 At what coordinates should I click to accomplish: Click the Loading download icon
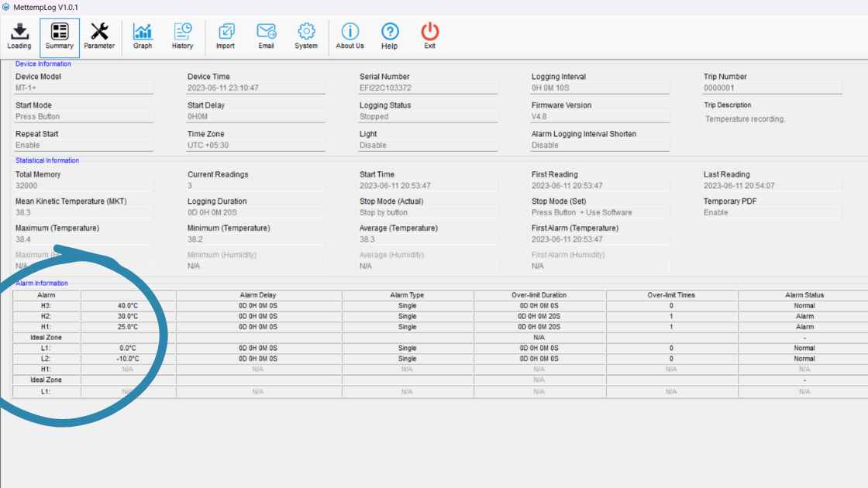pyautogui.click(x=19, y=36)
